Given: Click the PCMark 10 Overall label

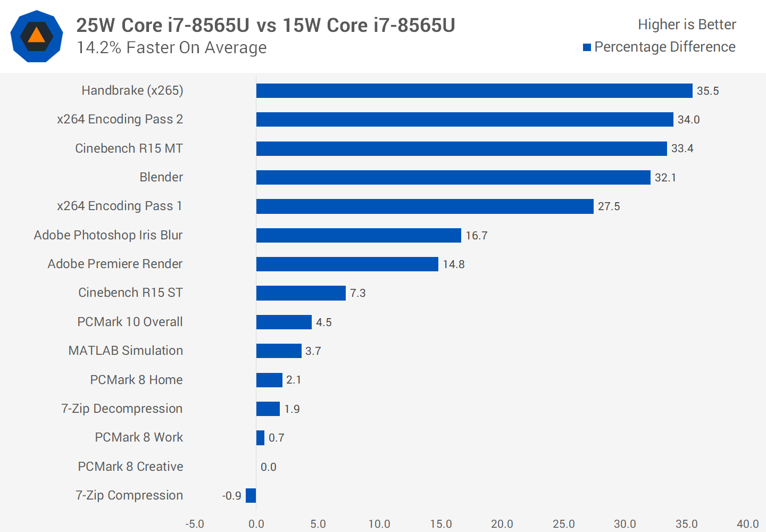Looking at the screenshot, I should click(x=130, y=322).
